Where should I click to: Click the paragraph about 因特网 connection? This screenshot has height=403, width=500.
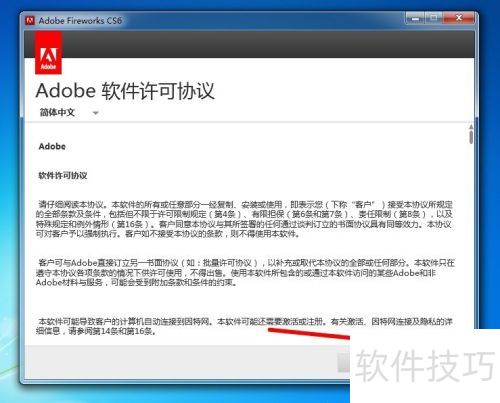244,326
